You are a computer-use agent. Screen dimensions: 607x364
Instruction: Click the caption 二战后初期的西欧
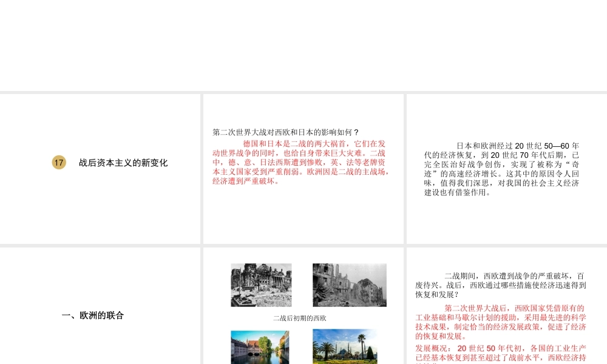coord(300,318)
